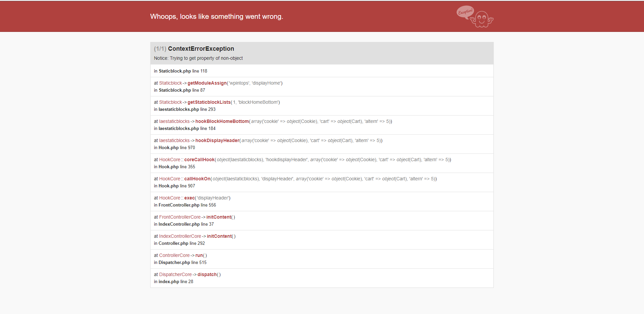This screenshot has height=314, width=644.
Task: Select the laestaticblocks class before hookDisplayHeader
Action: pos(174,140)
